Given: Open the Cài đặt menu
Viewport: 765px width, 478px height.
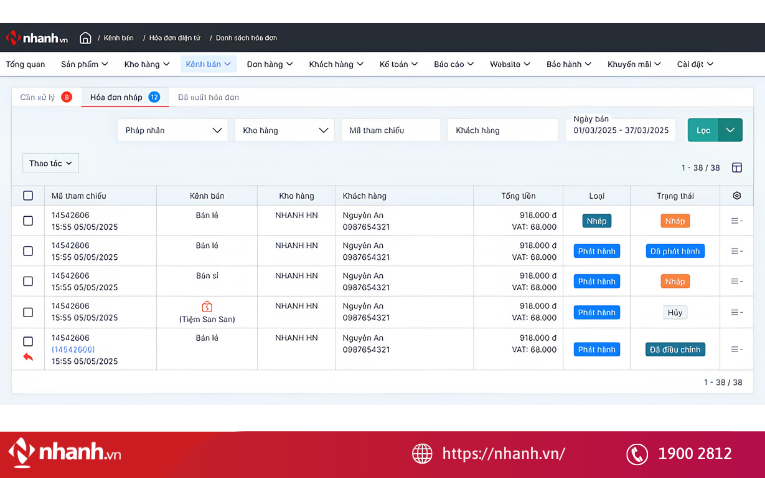Looking at the screenshot, I should pyautogui.click(x=695, y=64).
